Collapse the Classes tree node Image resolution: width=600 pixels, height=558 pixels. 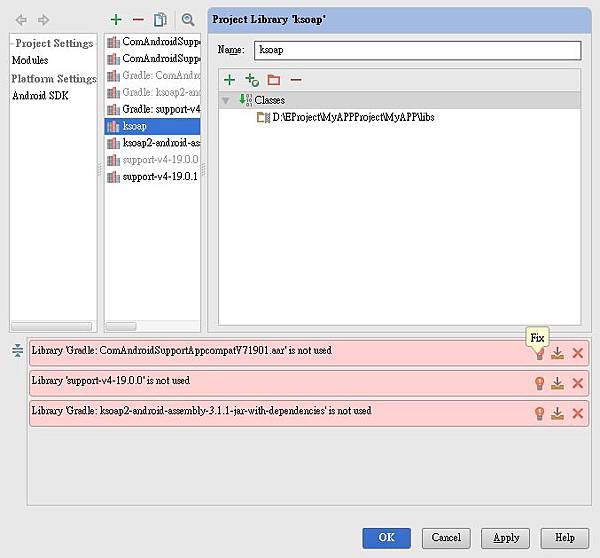click(226, 101)
